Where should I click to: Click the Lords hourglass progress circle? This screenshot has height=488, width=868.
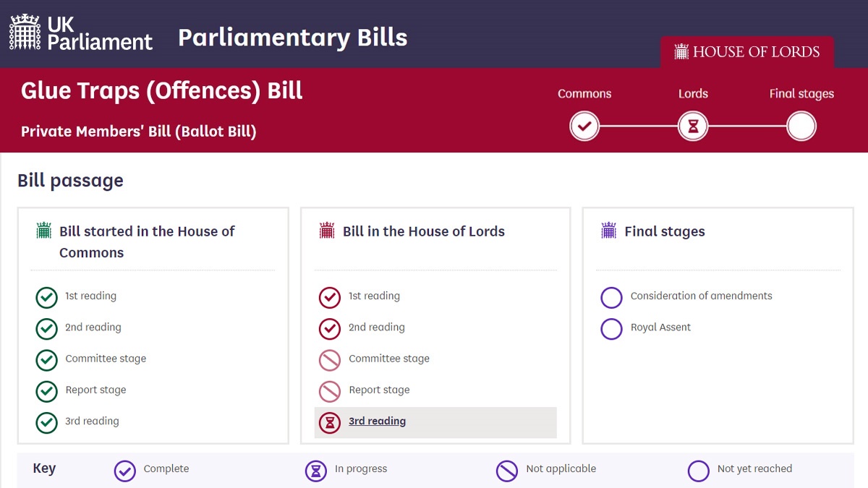[x=693, y=127]
